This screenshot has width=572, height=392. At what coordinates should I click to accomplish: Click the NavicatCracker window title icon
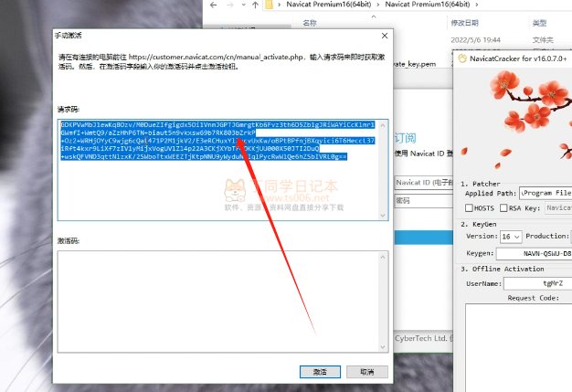click(461, 58)
